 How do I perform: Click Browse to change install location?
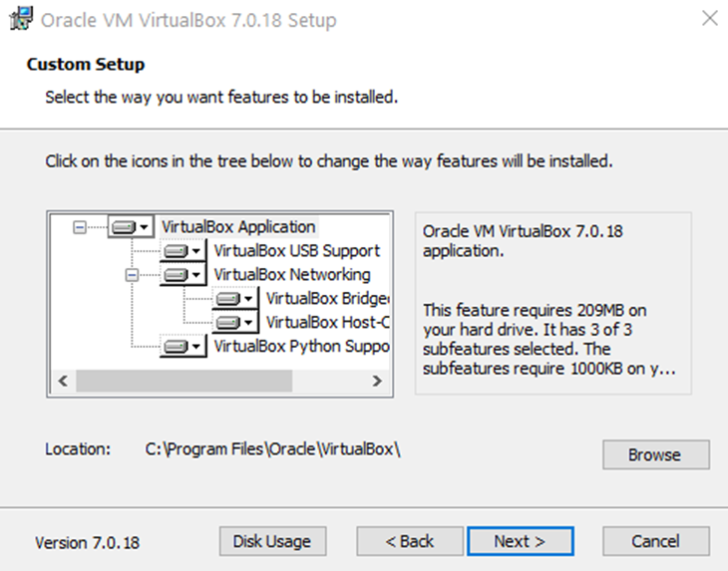tap(654, 454)
